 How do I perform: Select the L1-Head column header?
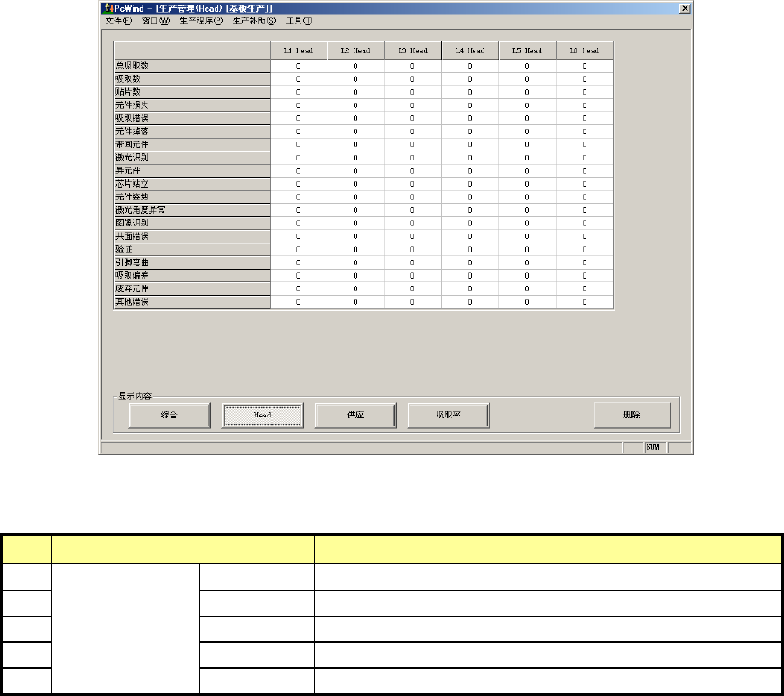coord(299,50)
